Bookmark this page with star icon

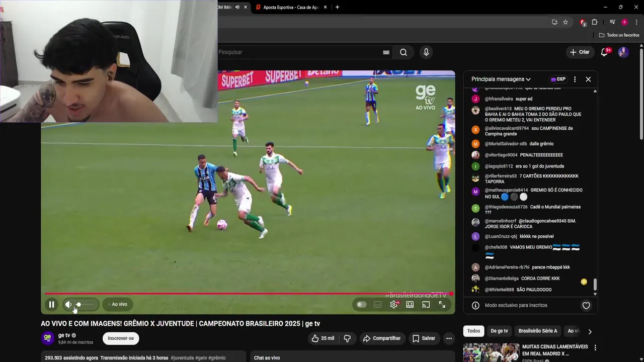click(566, 22)
